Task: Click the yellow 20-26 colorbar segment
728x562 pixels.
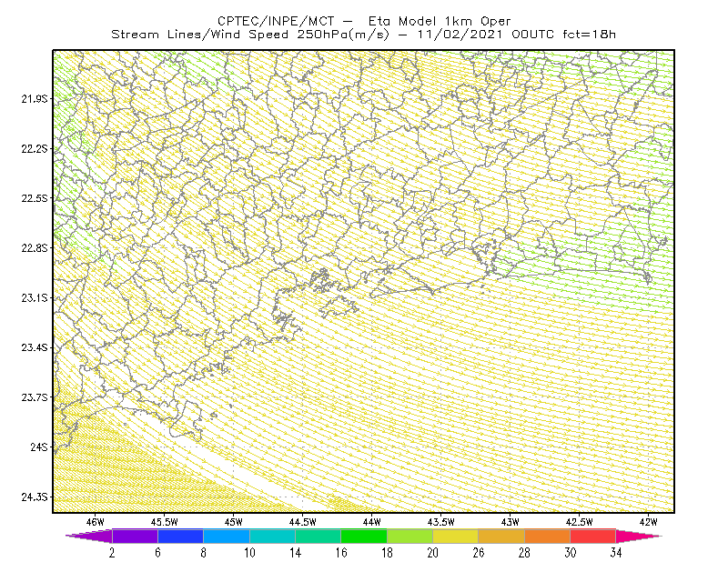Action: [456, 536]
